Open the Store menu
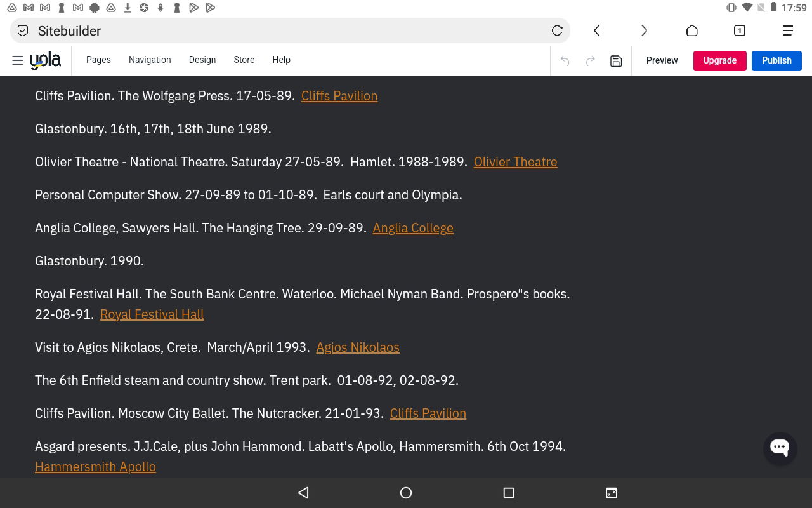This screenshot has width=812, height=508. (x=244, y=60)
